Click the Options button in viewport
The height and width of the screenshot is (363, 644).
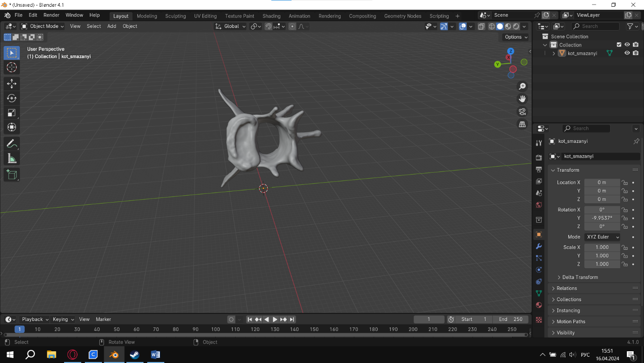click(x=516, y=37)
